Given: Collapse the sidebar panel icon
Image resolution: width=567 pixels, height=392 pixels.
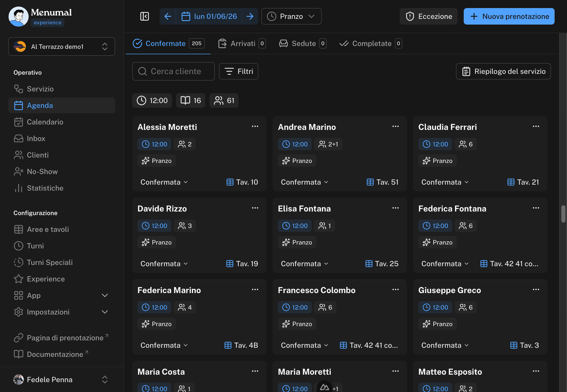Looking at the screenshot, I should click(145, 16).
